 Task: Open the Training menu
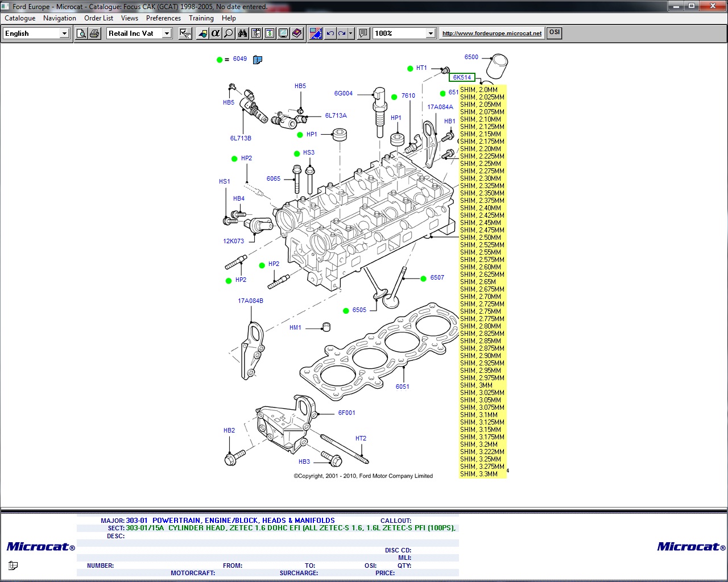click(x=201, y=18)
